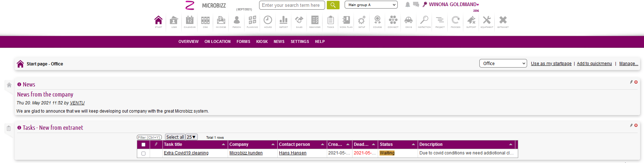Open the Invoices module icon
Screen dimensions: 644x163
tap(221, 21)
